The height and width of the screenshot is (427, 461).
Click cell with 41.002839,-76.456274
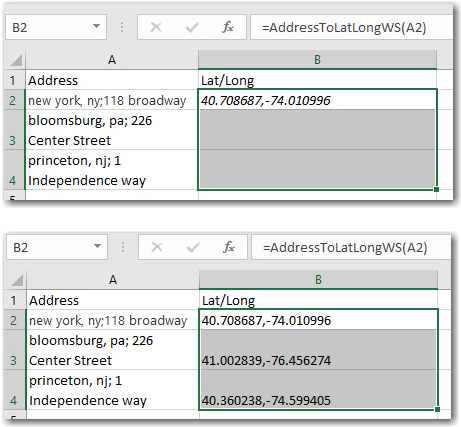[318, 350]
